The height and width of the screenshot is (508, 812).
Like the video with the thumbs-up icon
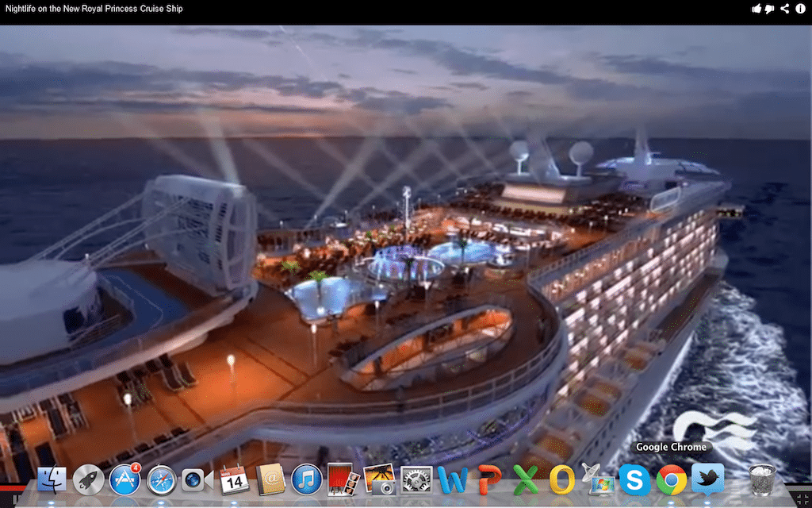pos(756,8)
